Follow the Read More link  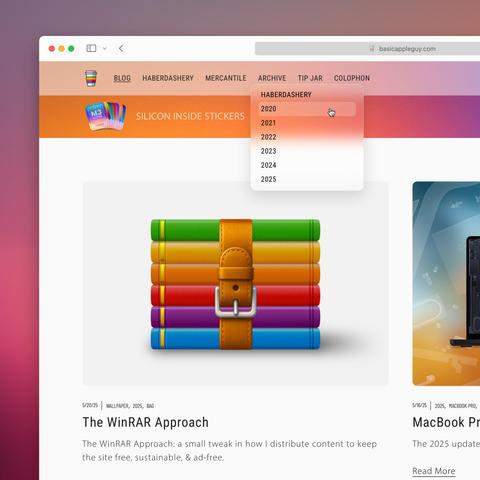(x=434, y=471)
